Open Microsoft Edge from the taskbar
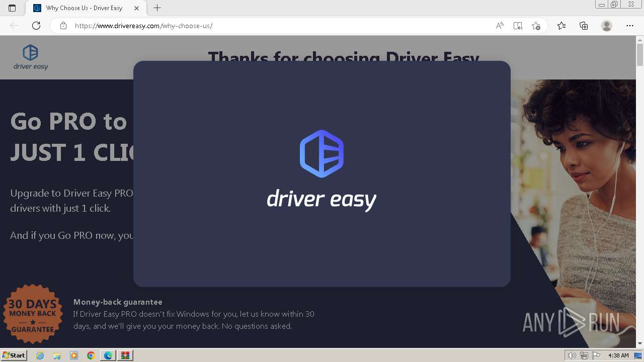This screenshot has width=644, height=362. (108, 355)
